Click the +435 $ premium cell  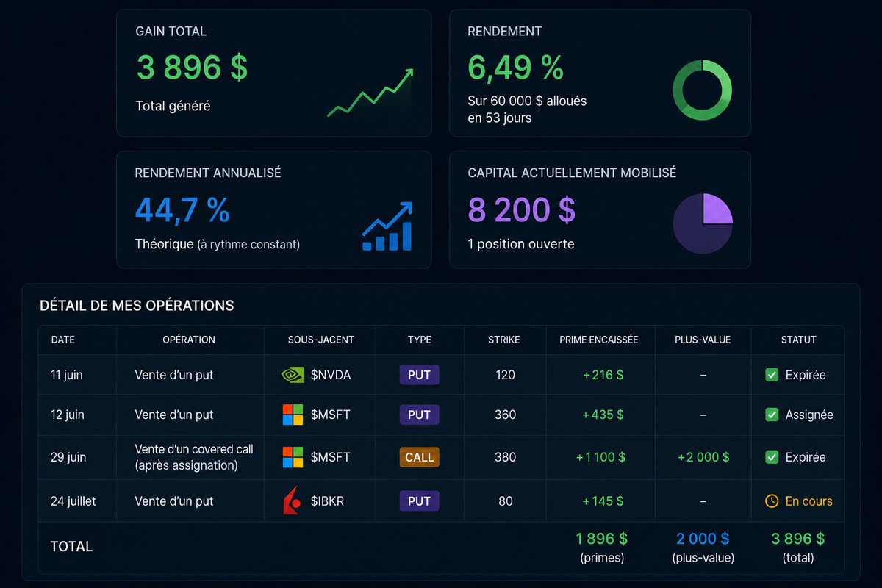(603, 415)
